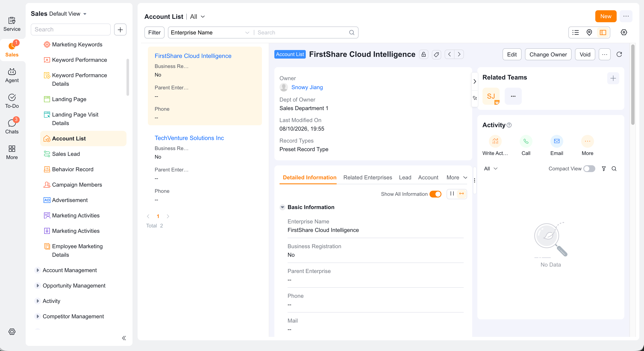Click the Change Owner button
644x351 pixels.
tap(548, 54)
